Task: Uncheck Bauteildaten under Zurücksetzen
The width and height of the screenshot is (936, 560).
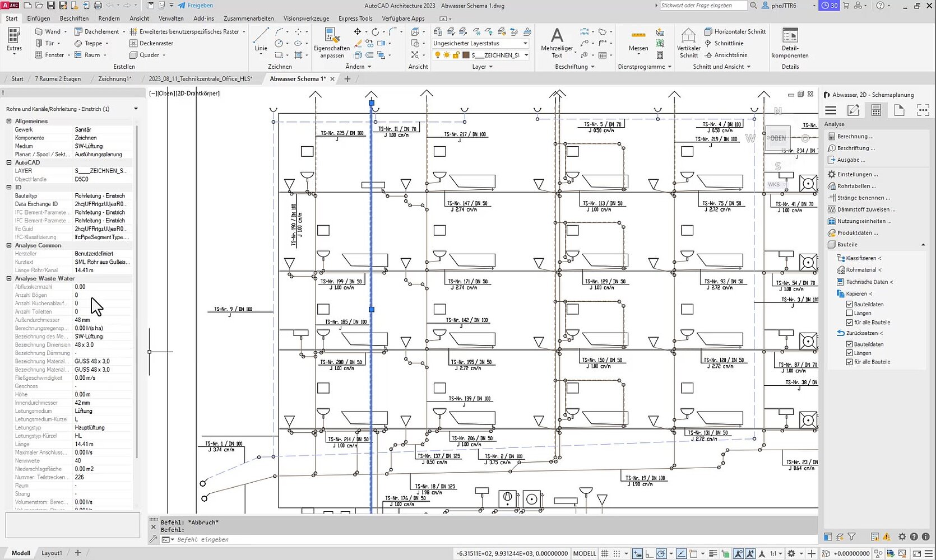Action: coord(849,344)
